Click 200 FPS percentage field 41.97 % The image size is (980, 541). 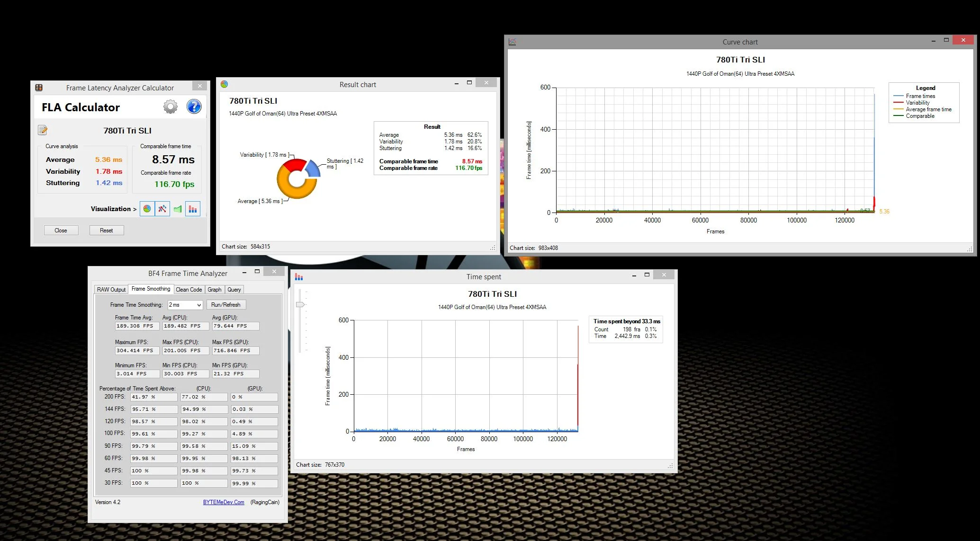154,397
